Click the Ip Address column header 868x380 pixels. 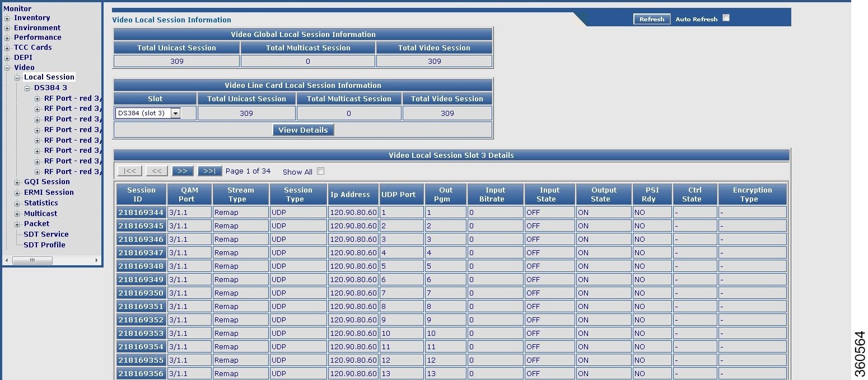pyautogui.click(x=353, y=194)
